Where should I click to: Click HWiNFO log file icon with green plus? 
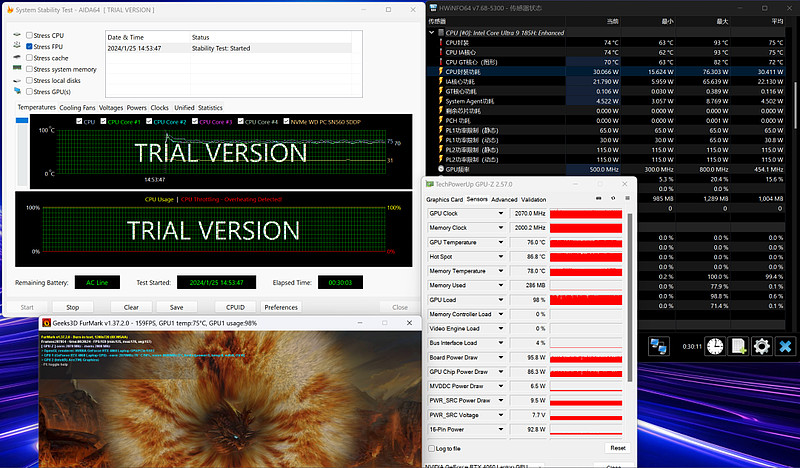pos(738,346)
